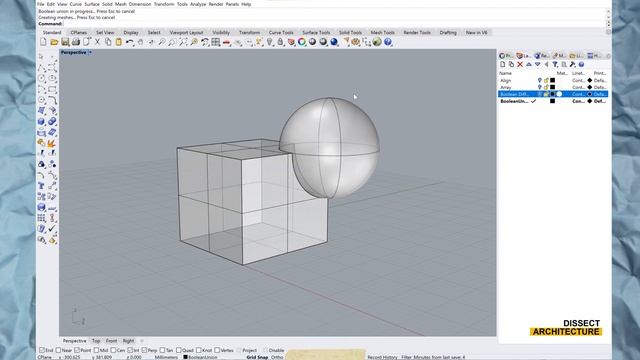
Task: Toggle the End object snap checkbox
Action: 42,350
